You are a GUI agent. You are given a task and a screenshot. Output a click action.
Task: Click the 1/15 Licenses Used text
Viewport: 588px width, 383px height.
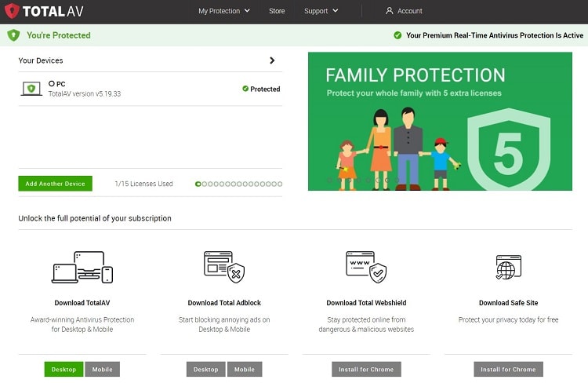click(x=143, y=184)
